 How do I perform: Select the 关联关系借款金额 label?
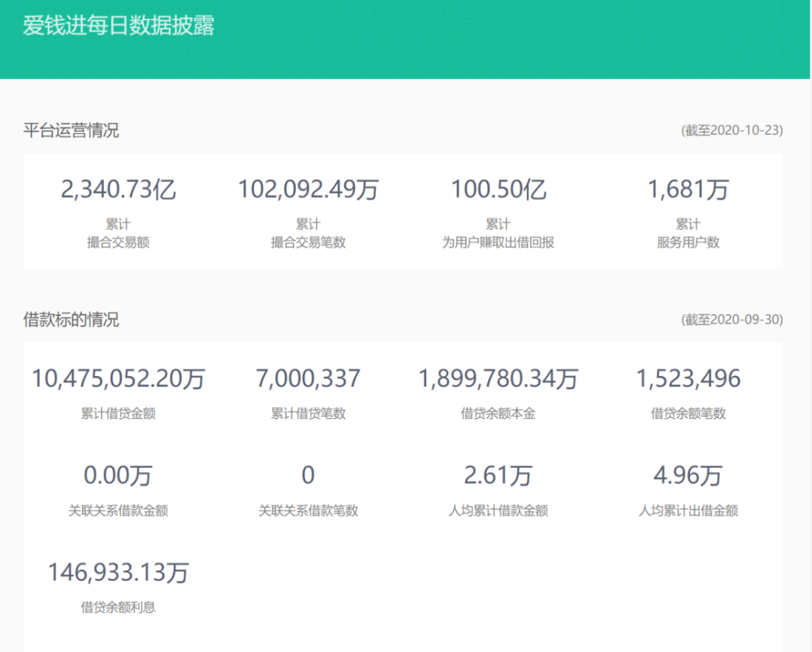click(x=119, y=511)
